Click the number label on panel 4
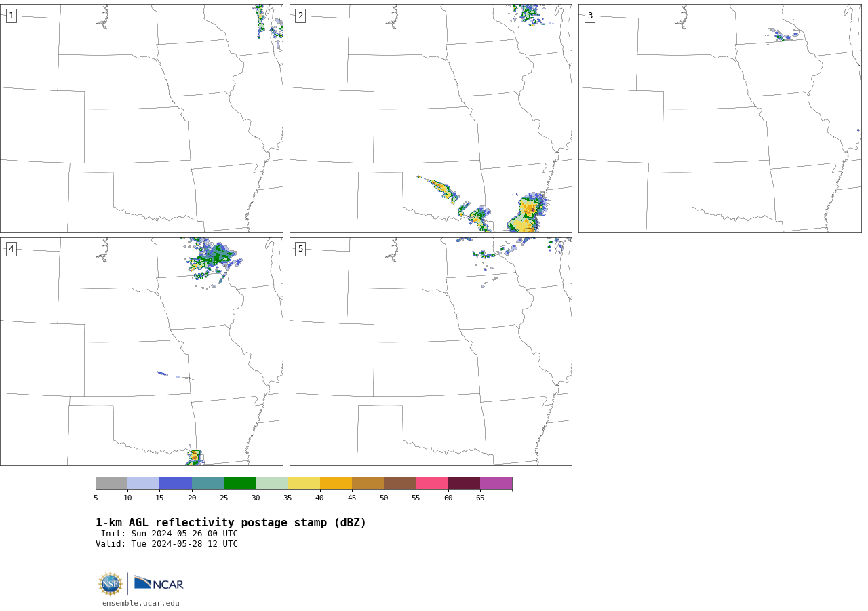This screenshot has width=868, height=611. [11, 249]
